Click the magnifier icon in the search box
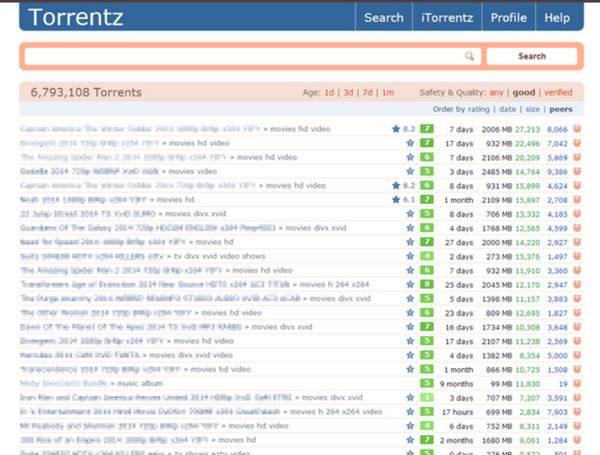Screen dimensions: 600x455 click(x=469, y=56)
